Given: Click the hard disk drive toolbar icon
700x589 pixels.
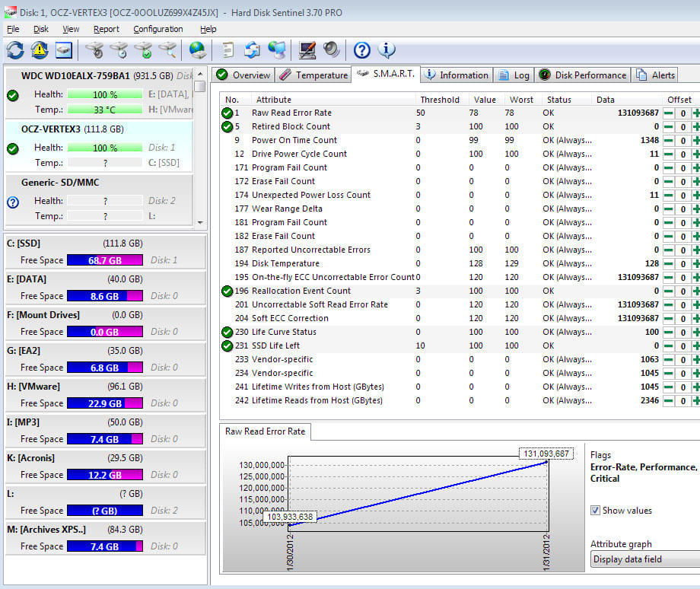Looking at the screenshot, I should click(x=64, y=50).
